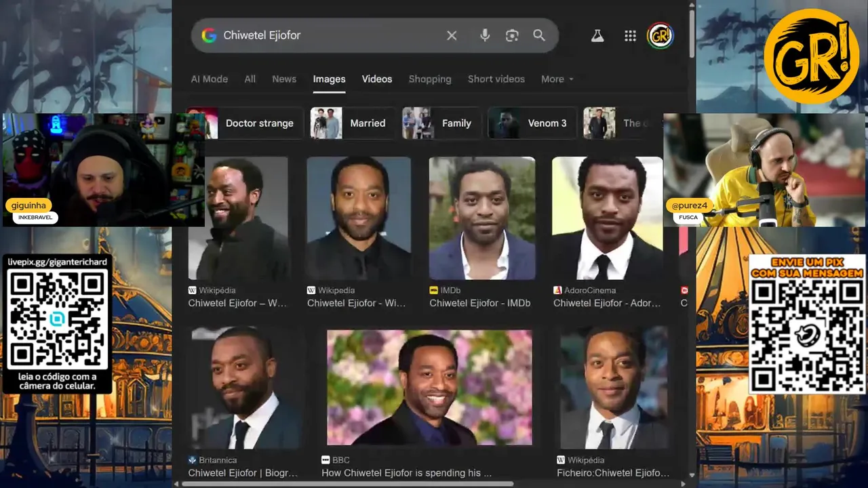The image size is (868, 488).
Task: Switch to the AI Mode tab
Action: coord(210,79)
